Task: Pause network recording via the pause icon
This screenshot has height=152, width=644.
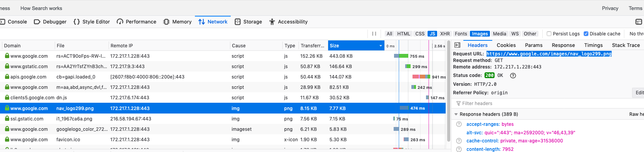Action: coord(374,34)
